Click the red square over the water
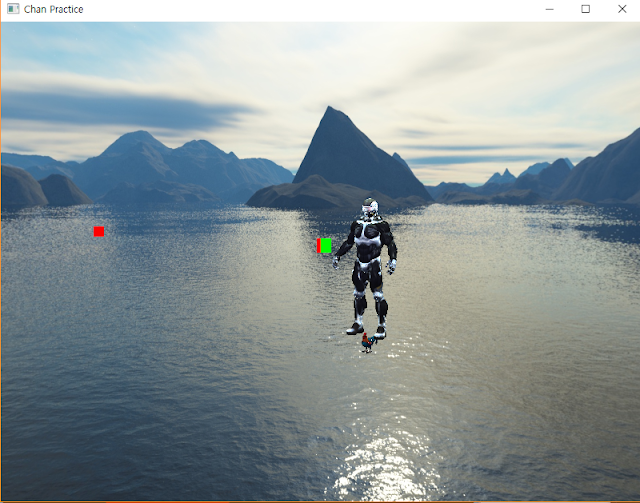640x503 pixels. 99,231
